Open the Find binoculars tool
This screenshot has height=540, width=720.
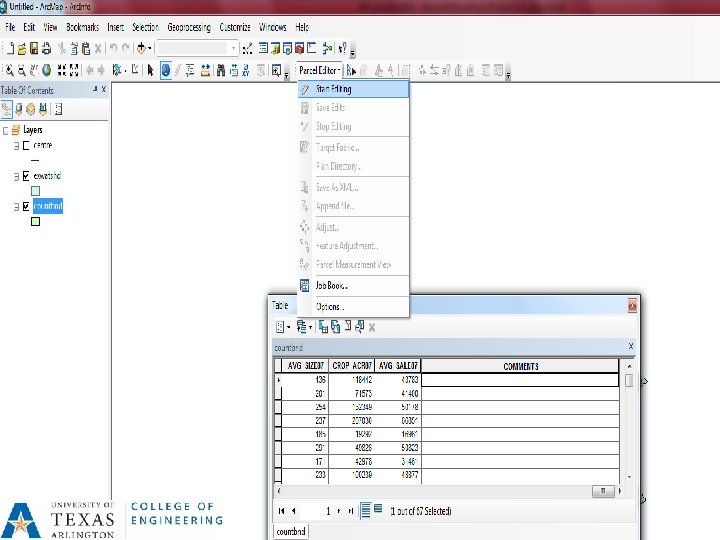(221, 70)
